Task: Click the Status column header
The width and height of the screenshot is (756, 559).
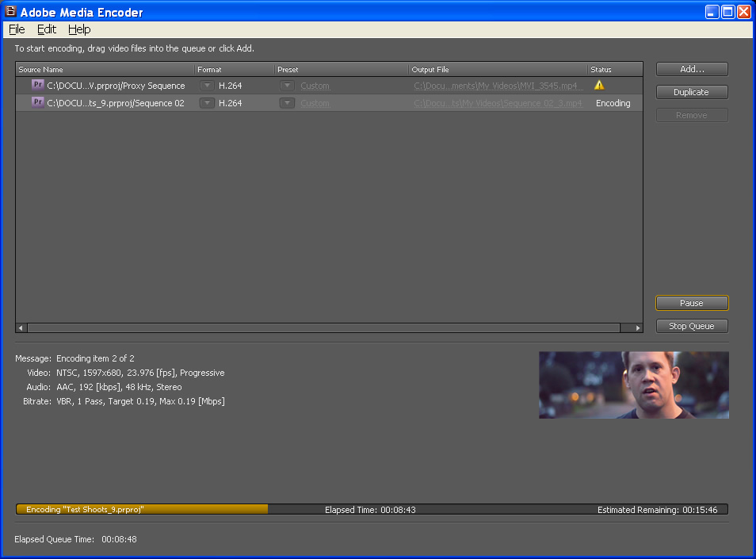Action: pos(615,70)
